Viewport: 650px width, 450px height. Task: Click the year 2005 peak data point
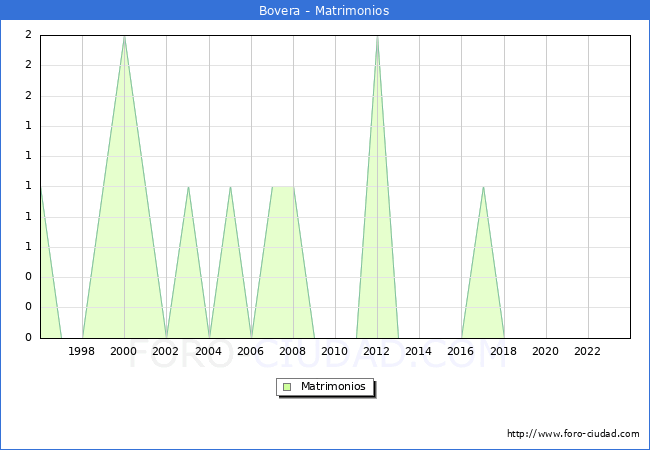230,187
